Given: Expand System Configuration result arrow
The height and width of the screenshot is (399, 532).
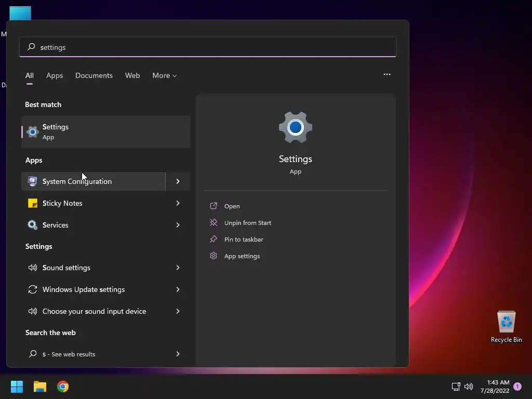Looking at the screenshot, I should tap(178, 181).
